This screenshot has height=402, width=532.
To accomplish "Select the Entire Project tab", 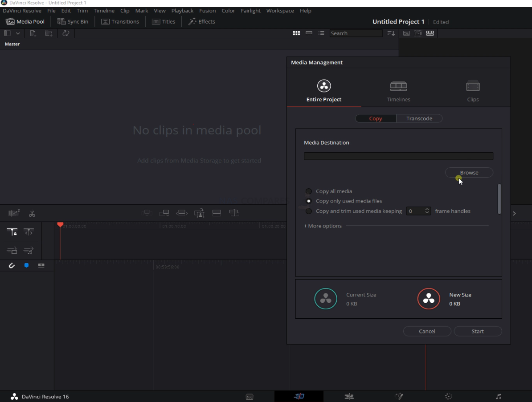I will (x=324, y=91).
